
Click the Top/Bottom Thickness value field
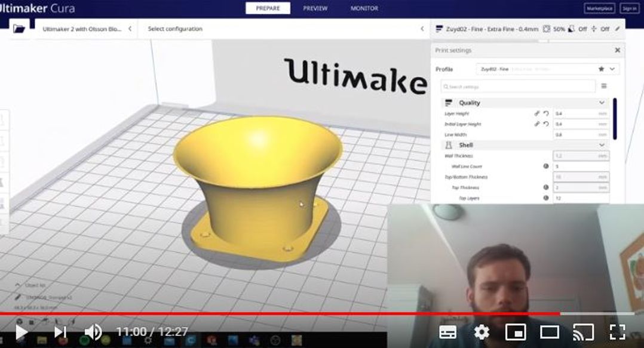(581, 177)
